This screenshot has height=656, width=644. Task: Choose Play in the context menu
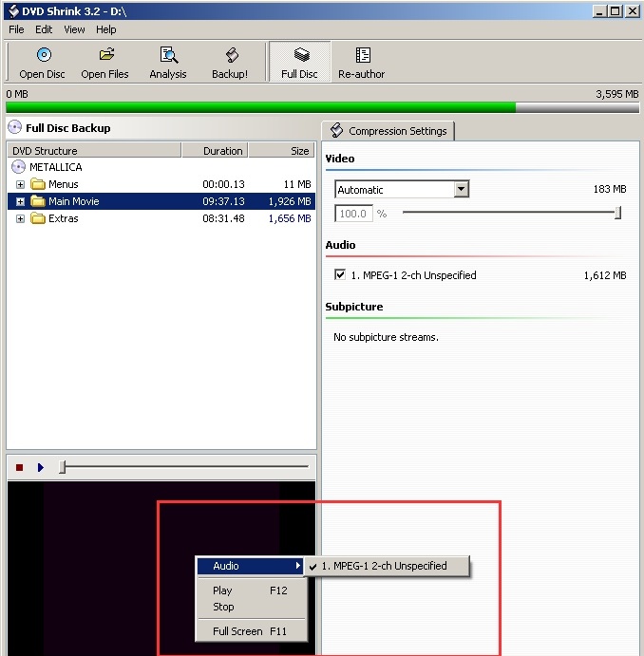coord(251,590)
